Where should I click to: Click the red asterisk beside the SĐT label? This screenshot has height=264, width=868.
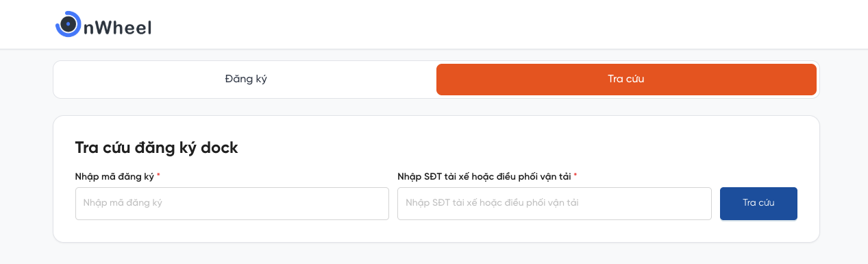click(x=575, y=176)
